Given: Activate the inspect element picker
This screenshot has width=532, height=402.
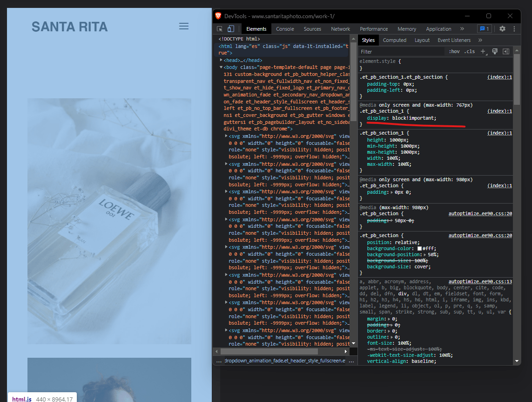Looking at the screenshot, I should point(220,29).
